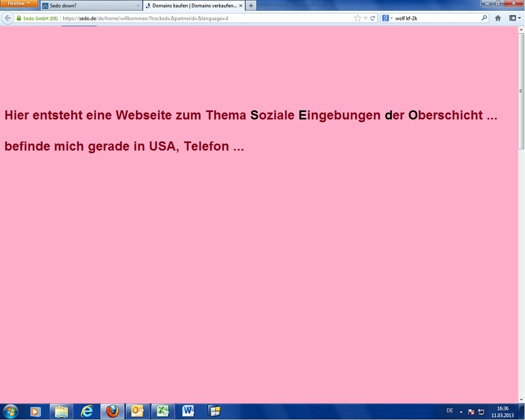Click vertical scrollbar thumb
This screenshot has height=420, width=525.
(x=521, y=91)
